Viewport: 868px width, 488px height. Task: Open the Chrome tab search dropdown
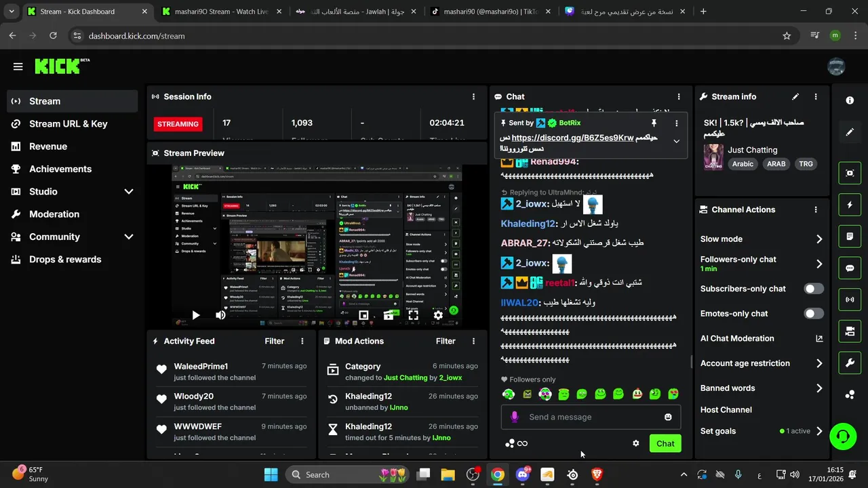11,12
